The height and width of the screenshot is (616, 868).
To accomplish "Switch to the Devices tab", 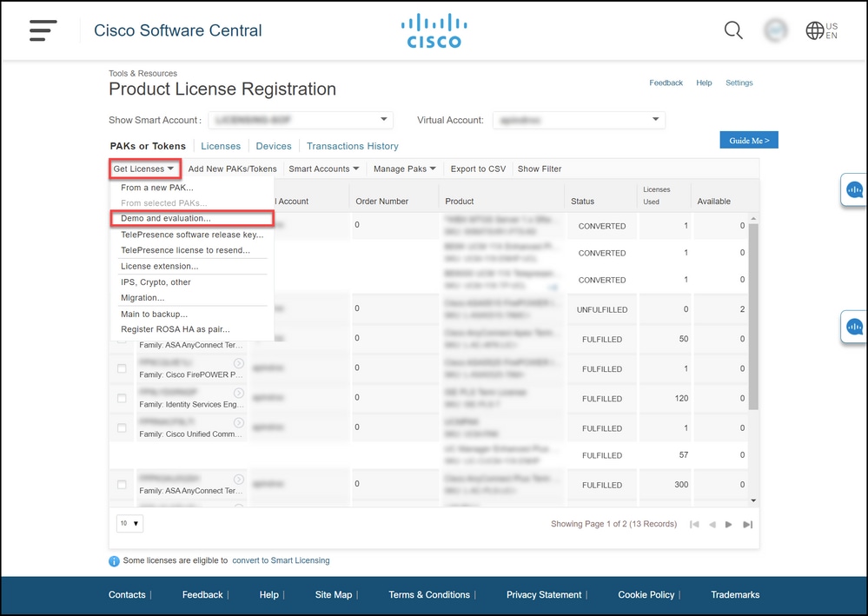I will [274, 146].
